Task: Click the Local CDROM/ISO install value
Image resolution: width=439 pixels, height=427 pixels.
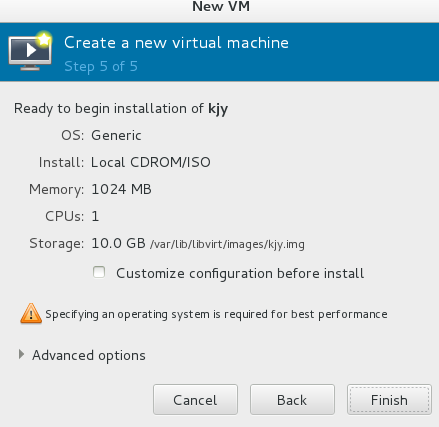Action: coord(151,162)
